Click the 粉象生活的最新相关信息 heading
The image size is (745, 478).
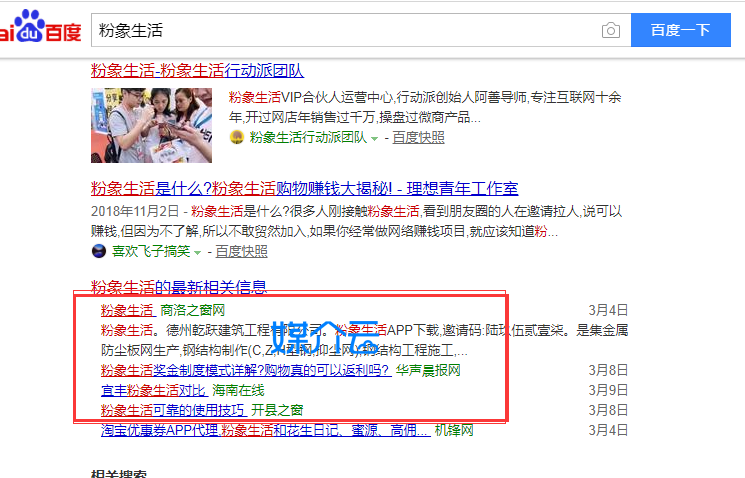[x=178, y=288]
